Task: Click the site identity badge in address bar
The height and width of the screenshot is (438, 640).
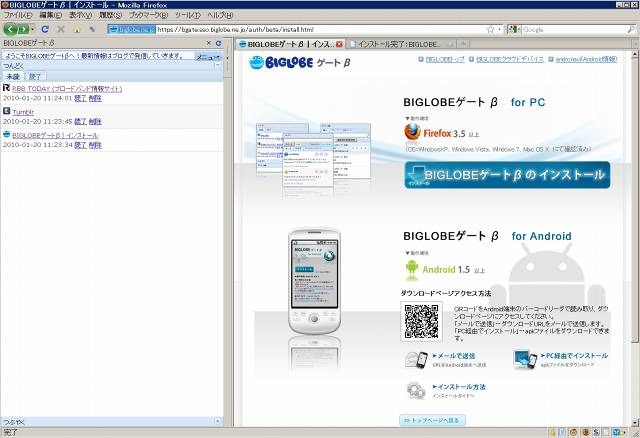Action: click(x=132, y=29)
